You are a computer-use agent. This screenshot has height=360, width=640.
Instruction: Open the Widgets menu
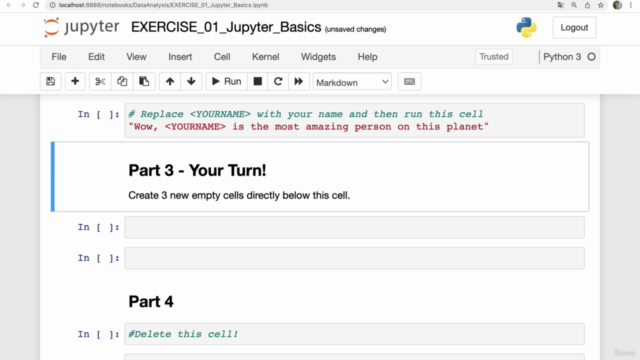pos(318,57)
